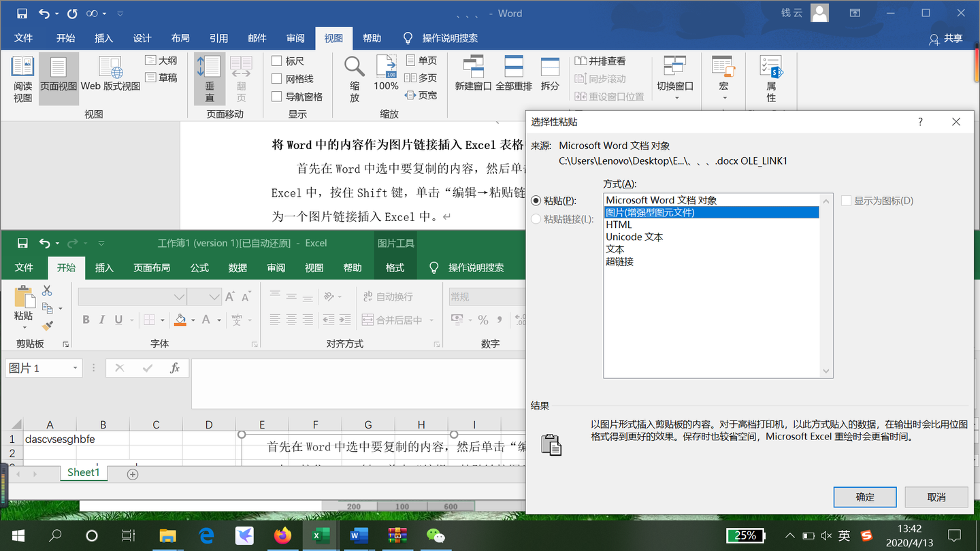This screenshot has width=980, height=551.
Task: Click the fill color paint bucket
Action: 180,320
